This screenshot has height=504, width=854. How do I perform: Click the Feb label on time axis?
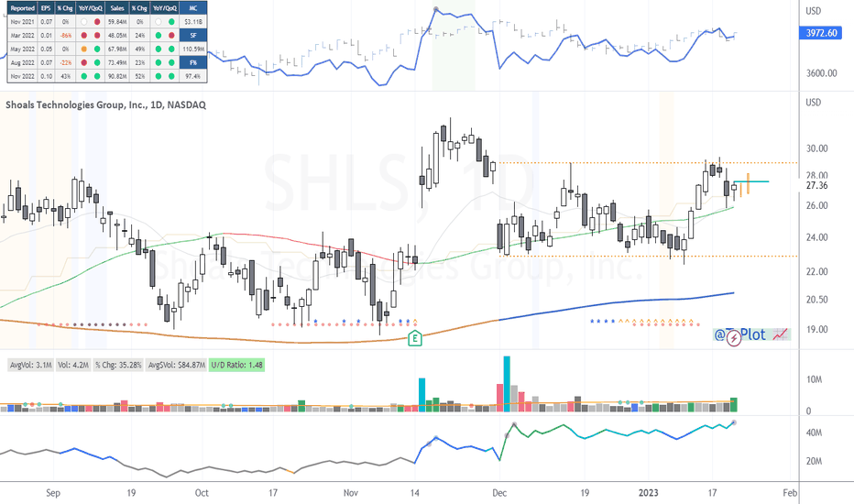[790, 493]
